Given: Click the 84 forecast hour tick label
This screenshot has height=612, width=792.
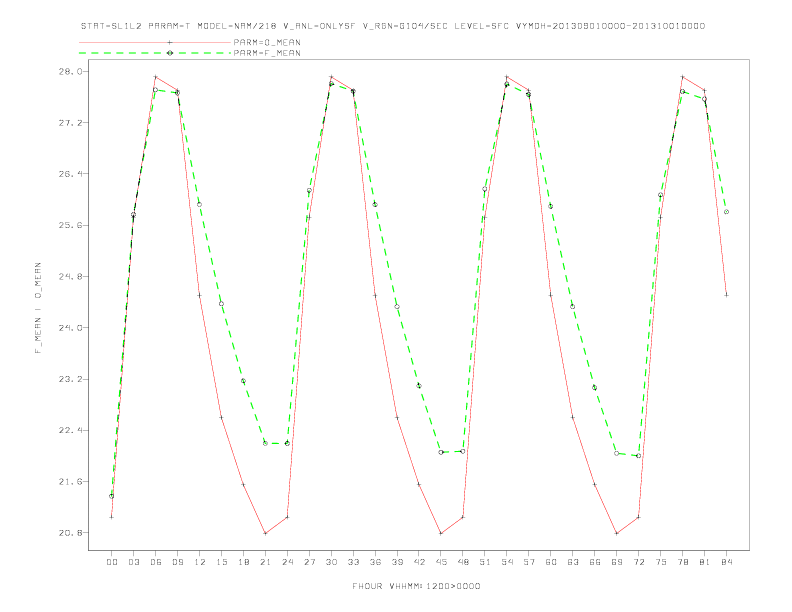Looking at the screenshot, I should pos(727,562).
